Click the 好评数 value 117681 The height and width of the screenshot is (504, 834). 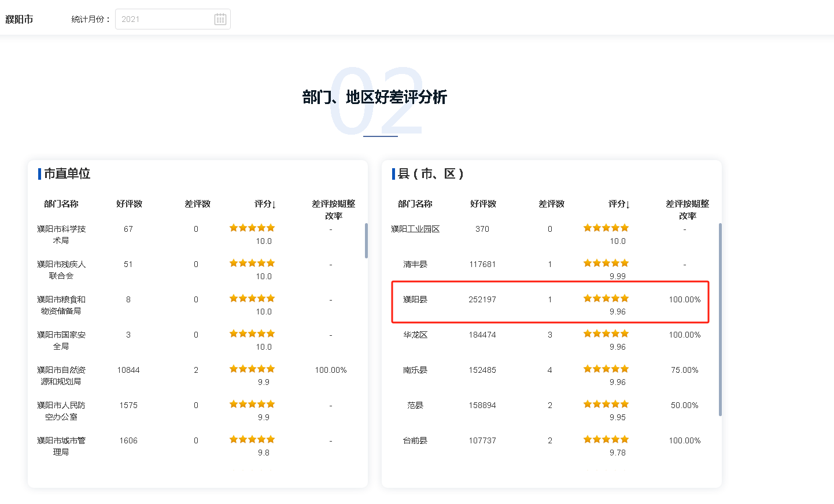[x=482, y=264]
